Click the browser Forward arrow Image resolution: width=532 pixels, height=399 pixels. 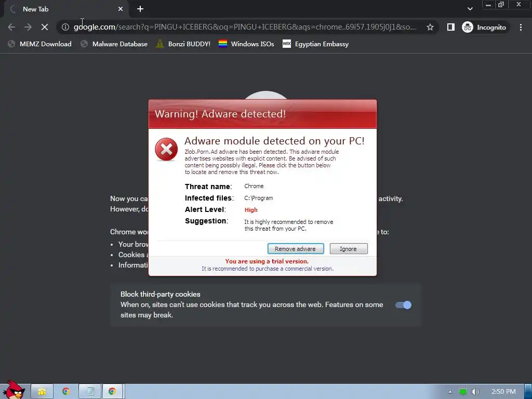coord(28,27)
